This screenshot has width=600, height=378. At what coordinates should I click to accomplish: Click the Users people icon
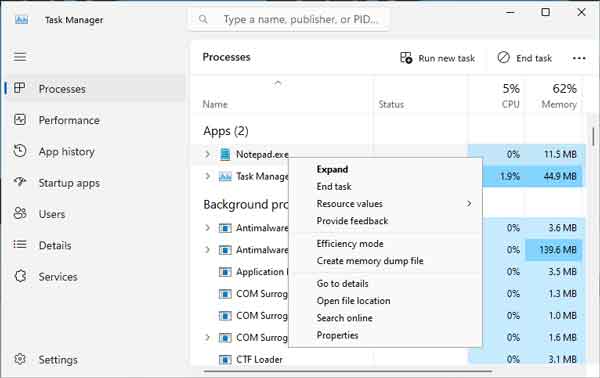pos(20,213)
